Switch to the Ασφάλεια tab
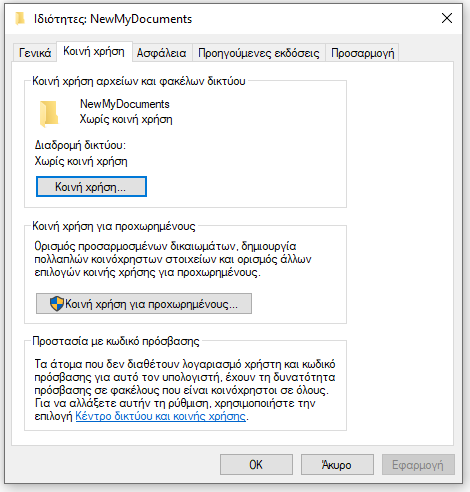Screen dimensions: 470x492 (162, 53)
